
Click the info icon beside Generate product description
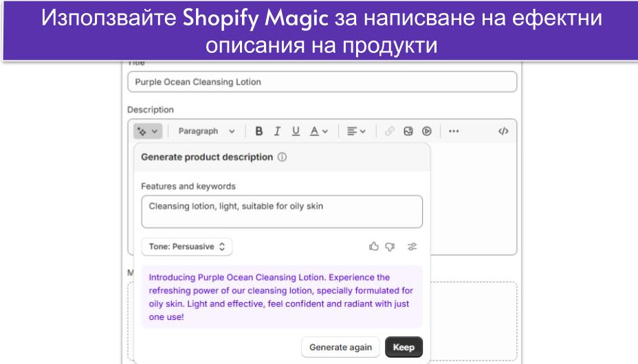tap(282, 157)
